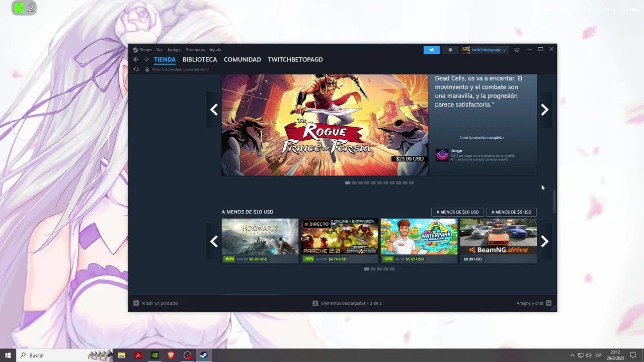This screenshot has width=644, height=362.
Task: Switch to the COMUNIDAD tab
Action: pyautogui.click(x=243, y=59)
